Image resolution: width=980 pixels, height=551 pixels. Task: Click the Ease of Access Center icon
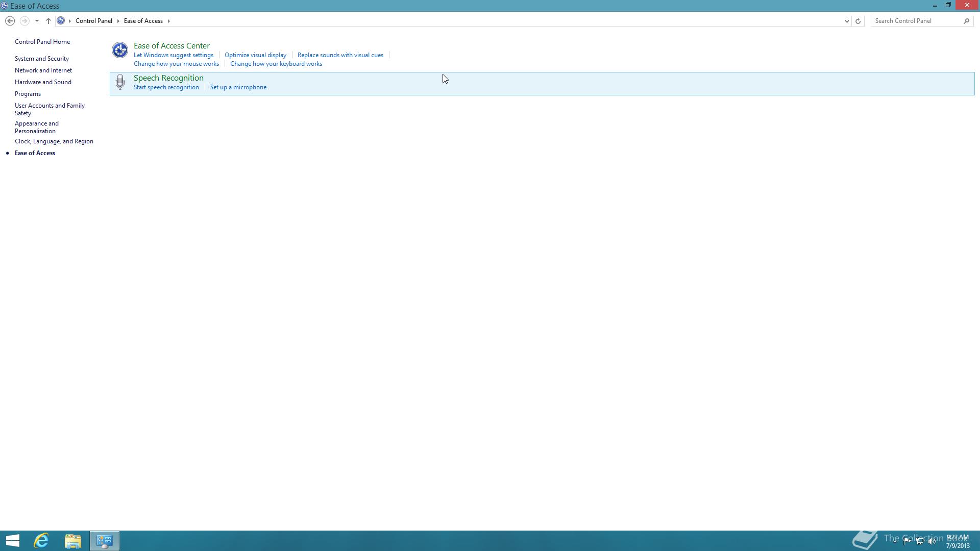pos(120,50)
